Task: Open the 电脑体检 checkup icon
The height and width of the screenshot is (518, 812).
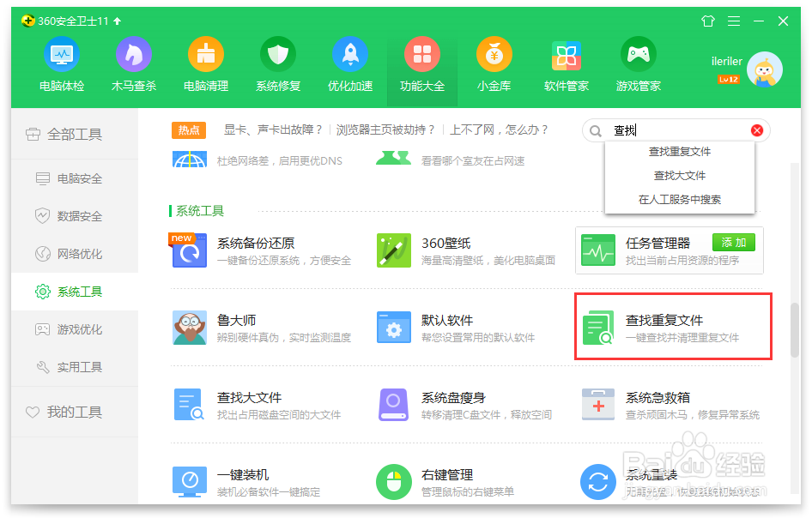Action: click(62, 54)
